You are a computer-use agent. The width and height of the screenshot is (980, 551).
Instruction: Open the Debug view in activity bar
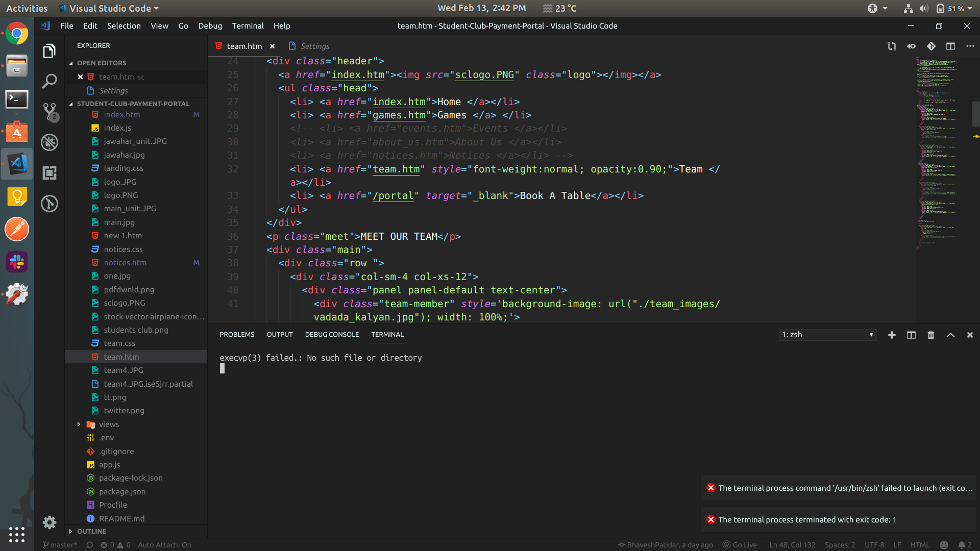pos(50,142)
